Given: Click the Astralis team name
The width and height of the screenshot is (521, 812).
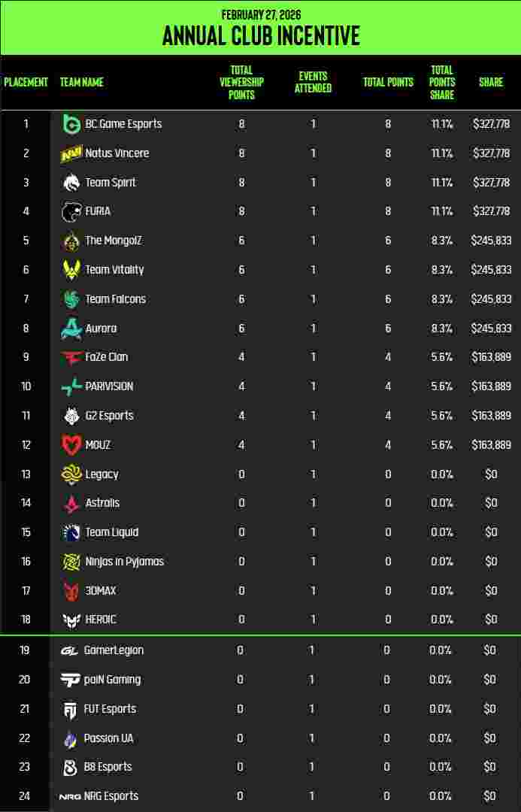Looking at the screenshot, I should tap(102, 503).
